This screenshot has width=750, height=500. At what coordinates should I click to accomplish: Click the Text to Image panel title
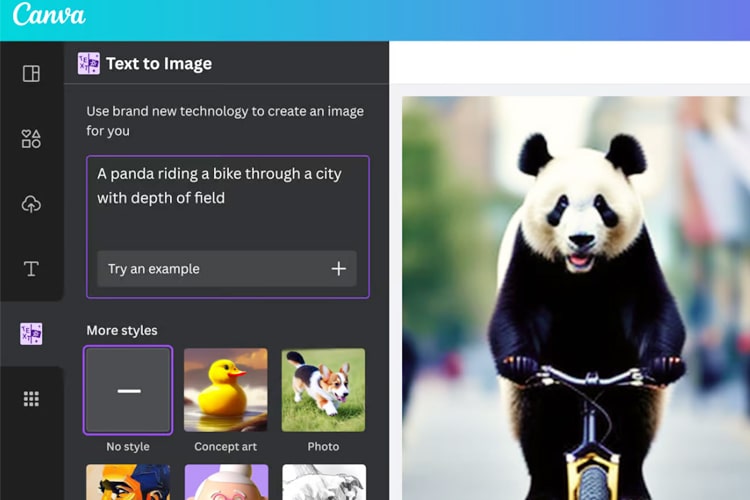(x=159, y=64)
